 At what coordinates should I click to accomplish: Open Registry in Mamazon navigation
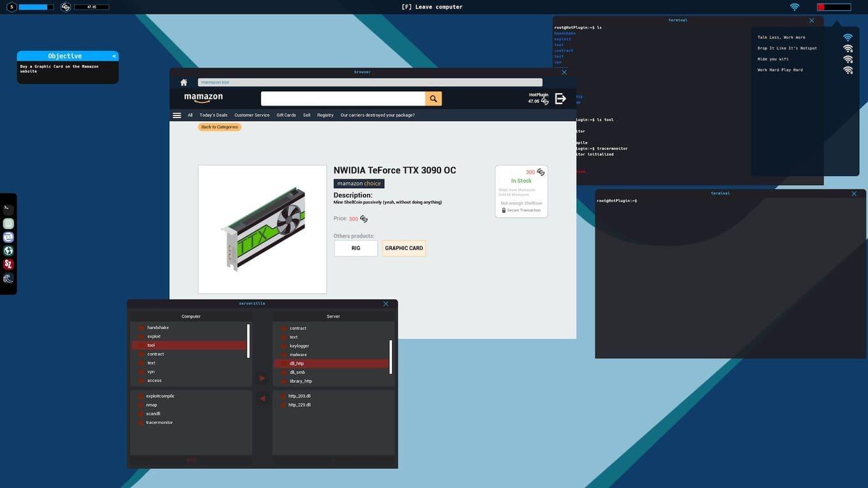point(325,115)
